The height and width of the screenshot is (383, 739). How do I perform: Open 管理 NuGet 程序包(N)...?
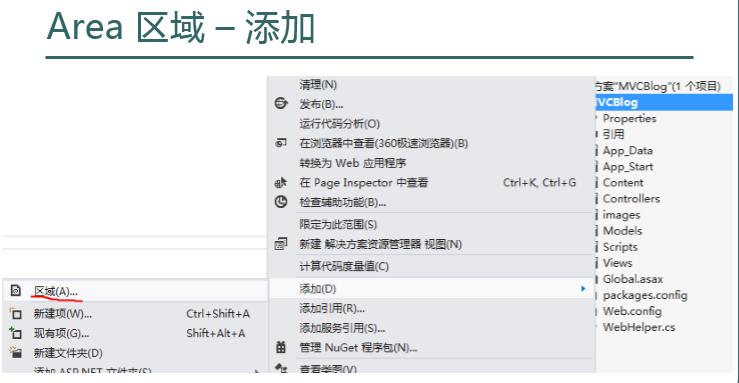pos(358,348)
